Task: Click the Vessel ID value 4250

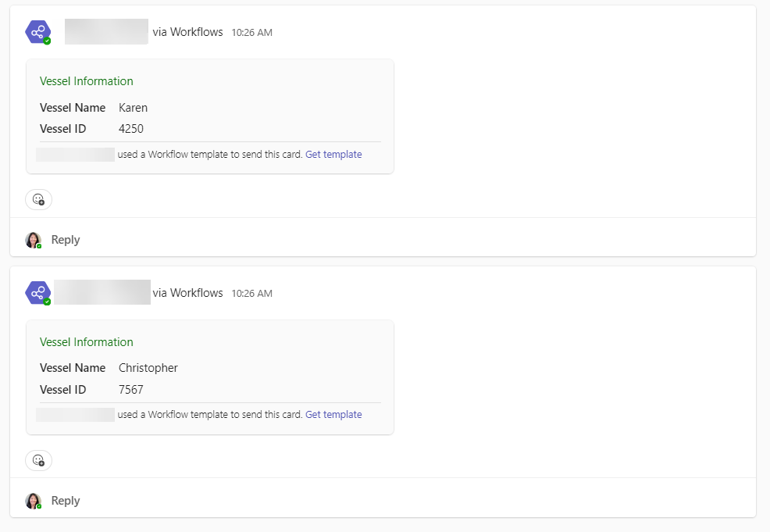Action: [131, 129]
